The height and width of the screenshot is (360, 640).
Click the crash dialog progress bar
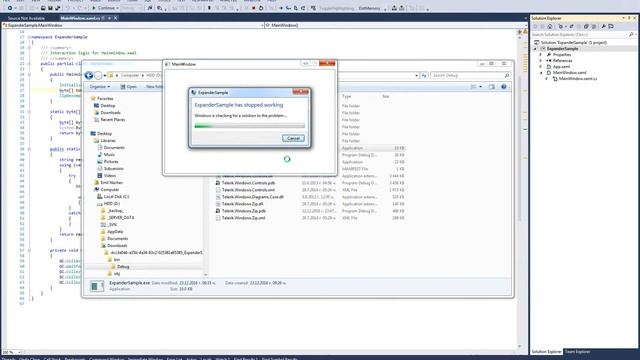249,126
